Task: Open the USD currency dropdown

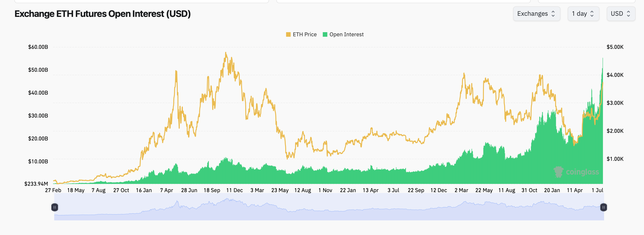Action: pyautogui.click(x=621, y=14)
